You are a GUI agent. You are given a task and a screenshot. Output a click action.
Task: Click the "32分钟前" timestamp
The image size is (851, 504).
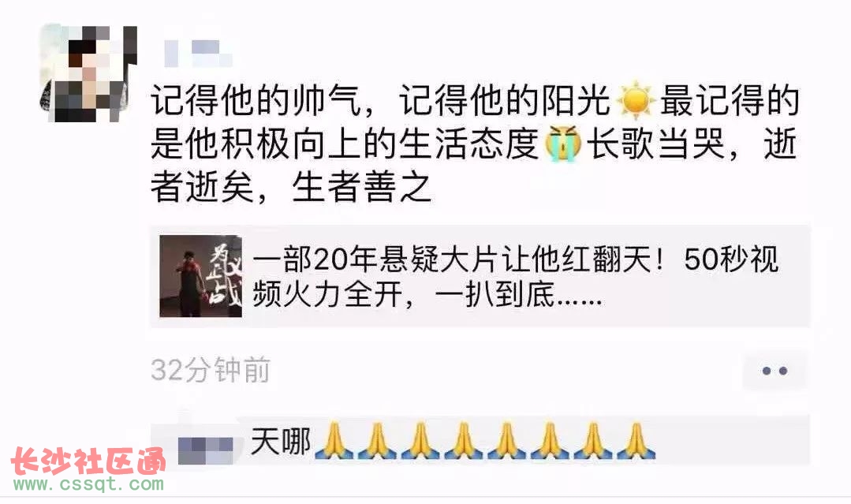[x=211, y=371]
